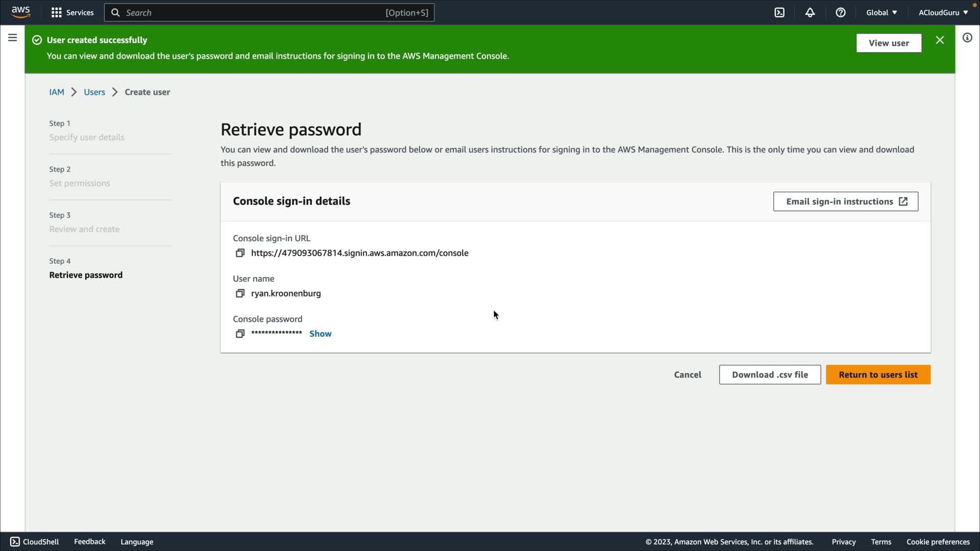Viewport: 980px width, 551px height.
Task: Copy the console sign-in URL
Action: [240, 253]
